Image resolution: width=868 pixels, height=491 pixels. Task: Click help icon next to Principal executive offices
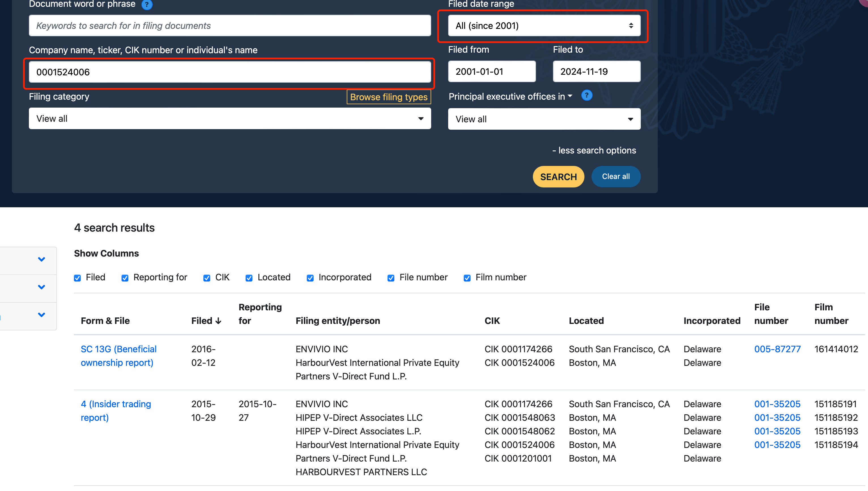(587, 96)
